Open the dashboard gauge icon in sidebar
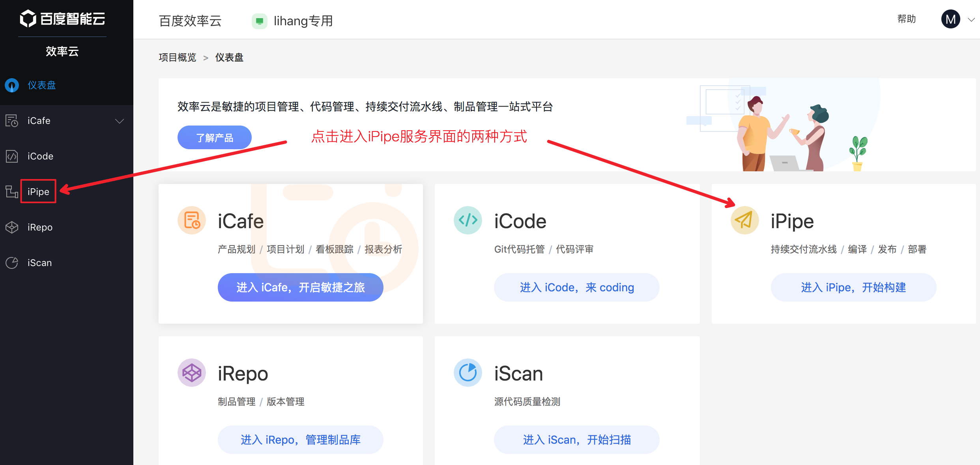This screenshot has width=980, height=465. (12, 85)
